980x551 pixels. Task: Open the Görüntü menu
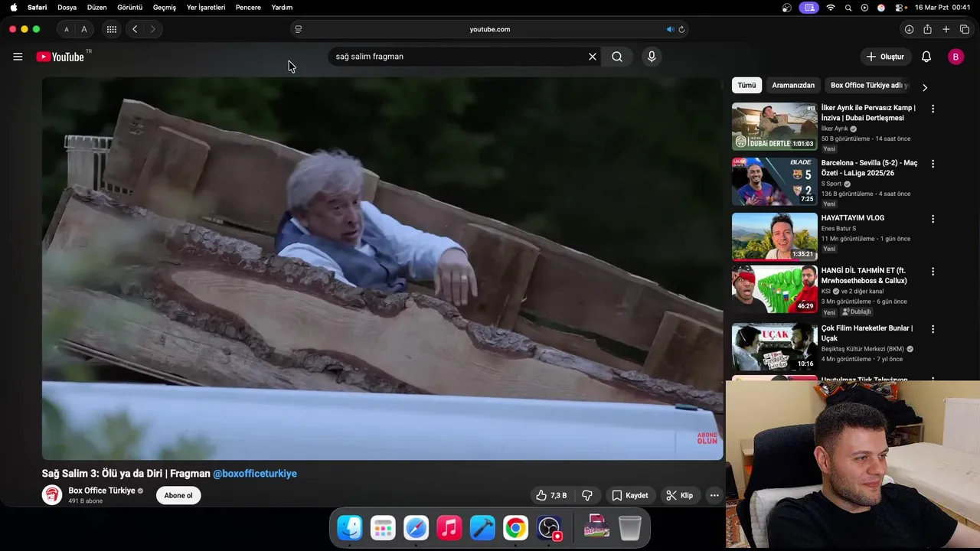pos(130,8)
